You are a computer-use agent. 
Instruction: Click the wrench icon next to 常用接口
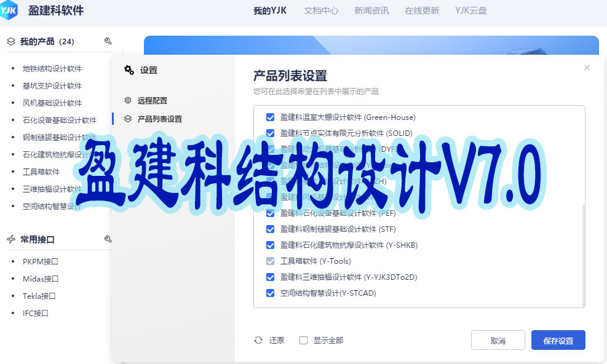pyautogui.click(x=108, y=239)
